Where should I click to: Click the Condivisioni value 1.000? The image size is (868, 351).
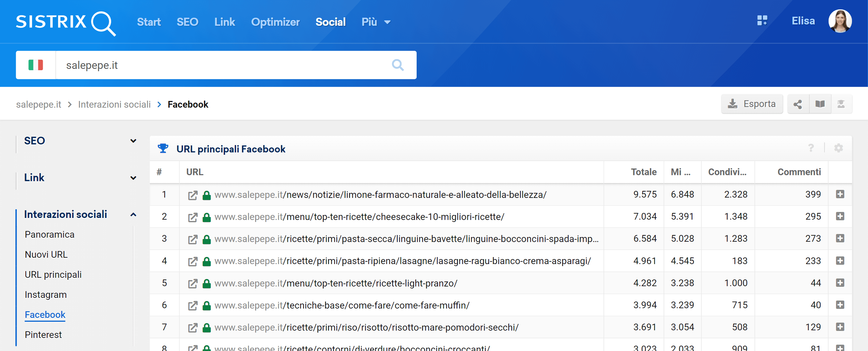(x=735, y=283)
